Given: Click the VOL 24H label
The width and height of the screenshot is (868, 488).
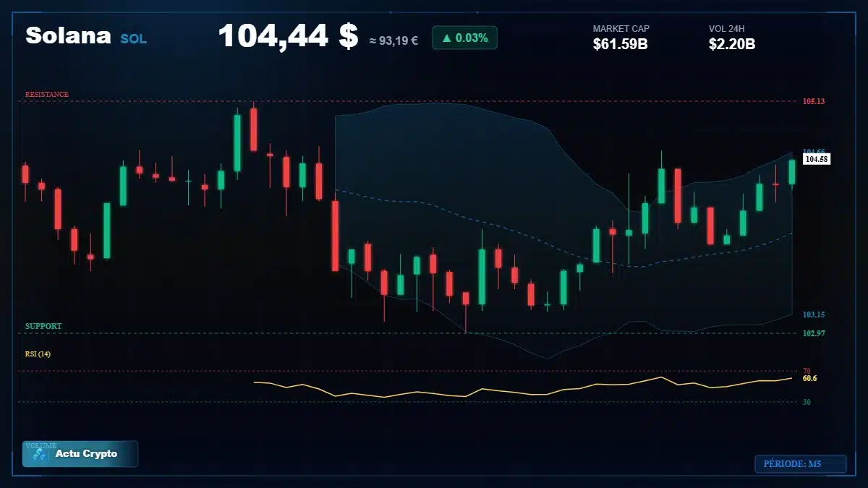Looking at the screenshot, I should (x=727, y=29).
